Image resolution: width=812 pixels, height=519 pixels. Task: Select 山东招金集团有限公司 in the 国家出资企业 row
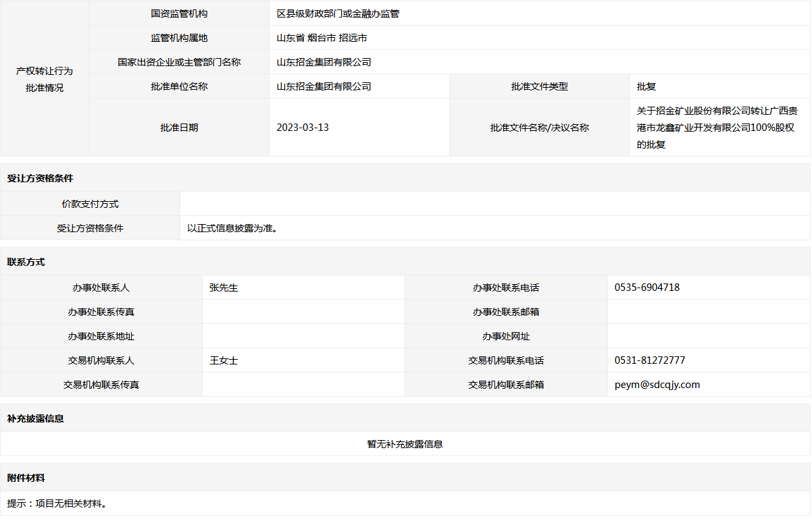pyautogui.click(x=324, y=62)
